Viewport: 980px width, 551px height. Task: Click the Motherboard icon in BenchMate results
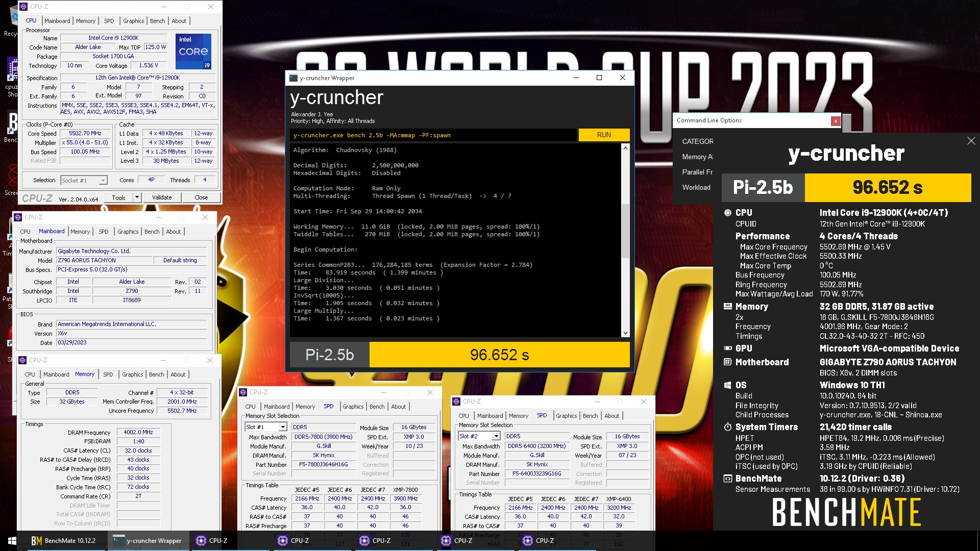(728, 362)
